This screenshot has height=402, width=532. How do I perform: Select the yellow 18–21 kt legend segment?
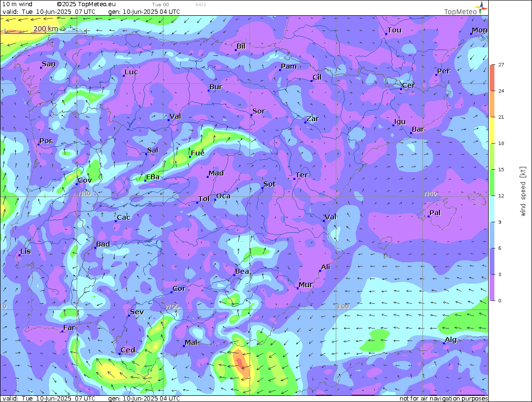[x=492, y=130]
